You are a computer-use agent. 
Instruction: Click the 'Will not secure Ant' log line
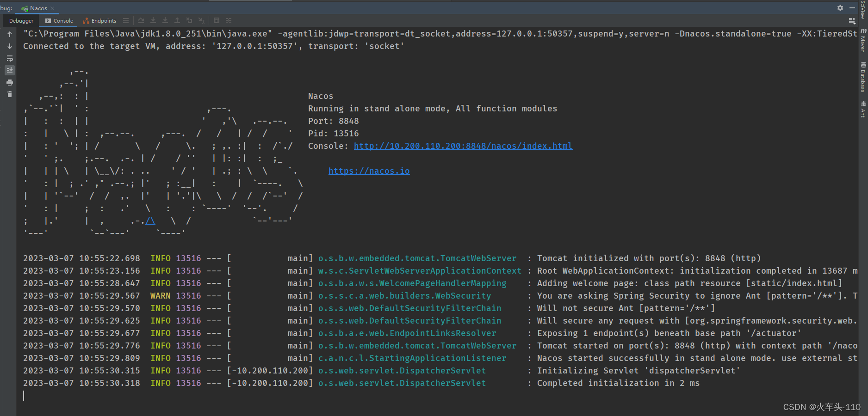pyautogui.click(x=369, y=308)
